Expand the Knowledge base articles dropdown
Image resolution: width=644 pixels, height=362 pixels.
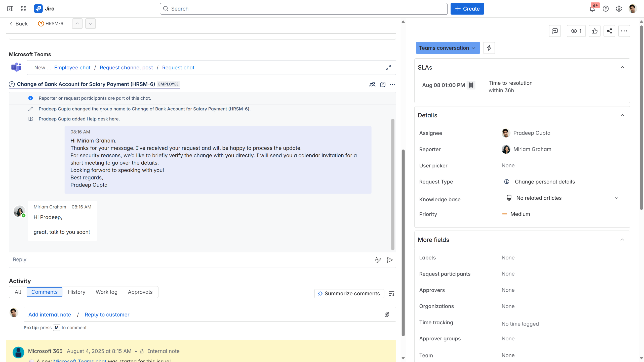tap(616, 198)
